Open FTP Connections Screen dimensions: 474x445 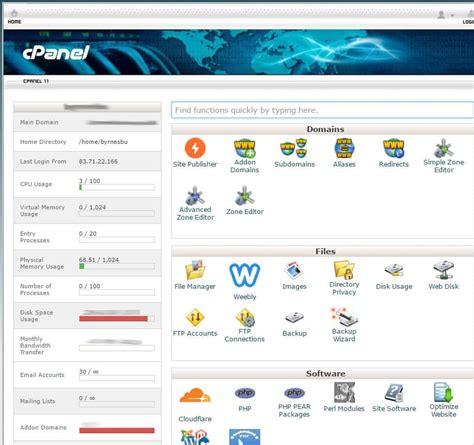coord(245,325)
